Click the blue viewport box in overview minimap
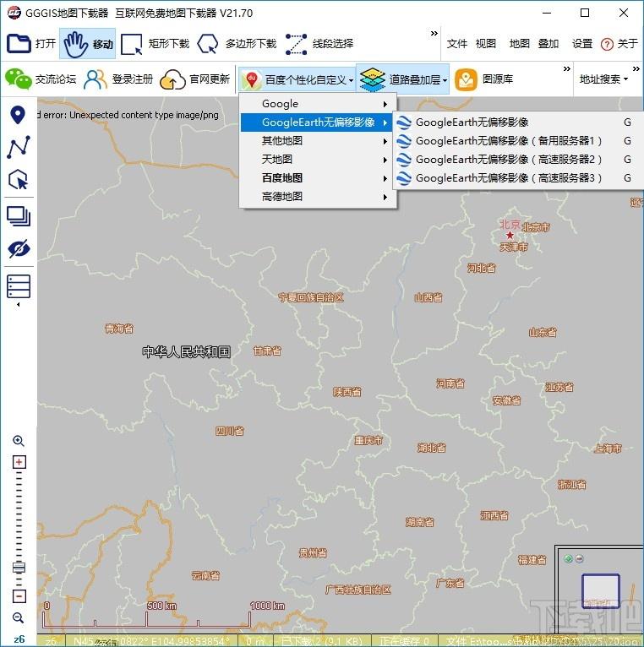Image resolution: width=644 pixels, height=647 pixels. (x=601, y=591)
